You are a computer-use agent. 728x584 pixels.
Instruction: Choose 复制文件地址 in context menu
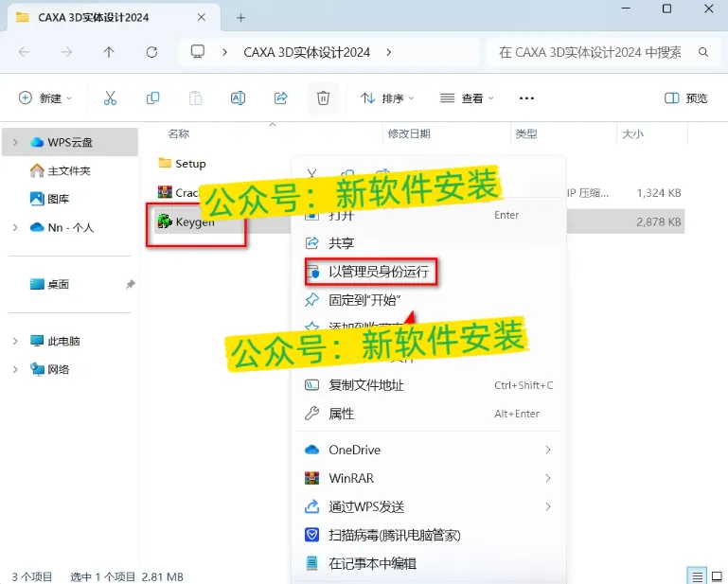[x=429, y=385]
